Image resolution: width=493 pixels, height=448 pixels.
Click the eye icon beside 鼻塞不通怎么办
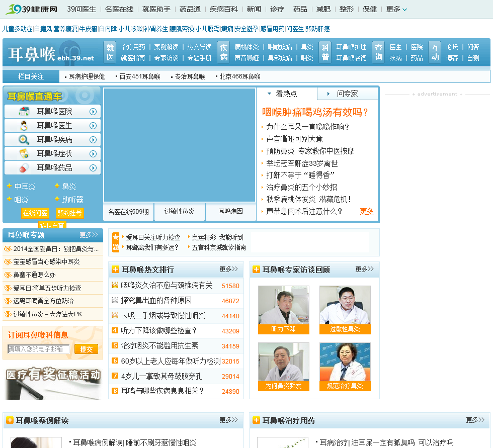click(x=8, y=275)
